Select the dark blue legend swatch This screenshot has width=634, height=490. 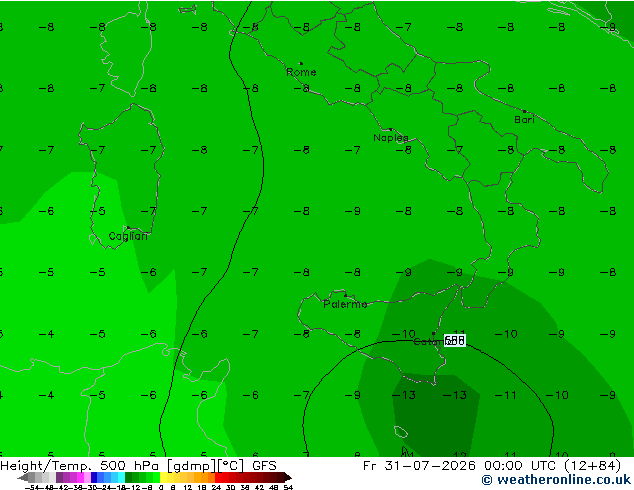point(94,477)
